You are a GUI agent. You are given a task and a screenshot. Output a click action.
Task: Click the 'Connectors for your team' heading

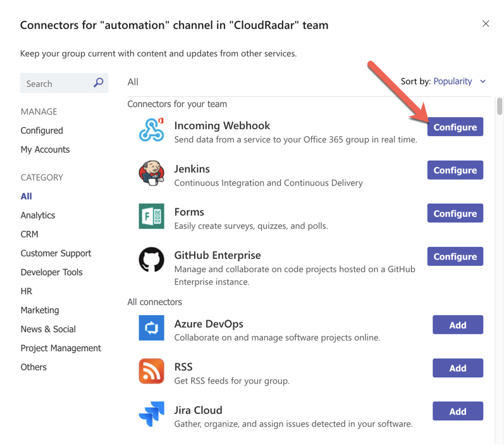coord(177,104)
